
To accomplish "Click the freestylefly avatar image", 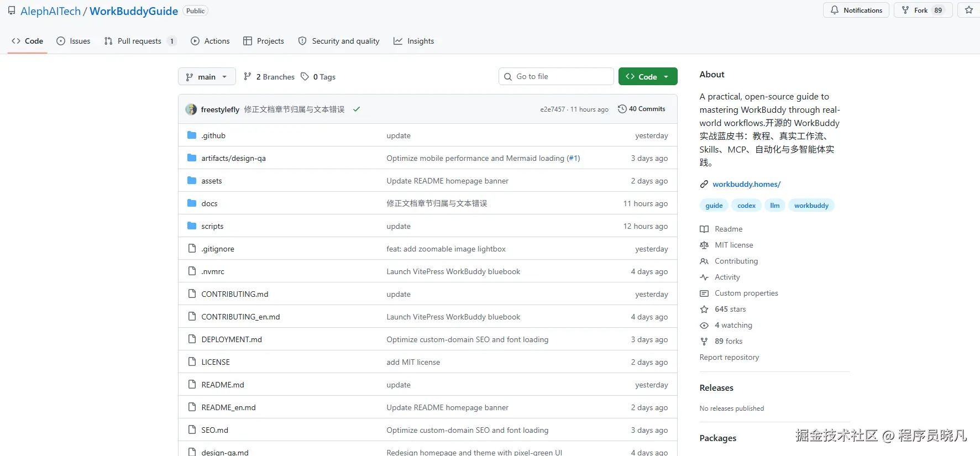I will [191, 109].
